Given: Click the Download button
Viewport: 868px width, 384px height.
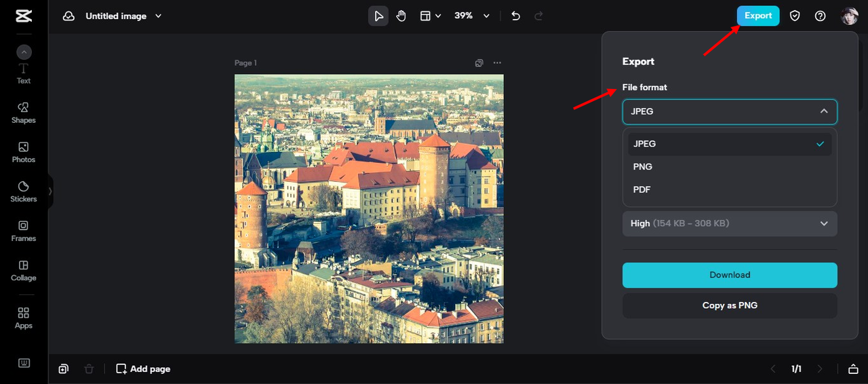Looking at the screenshot, I should [730, 275].
